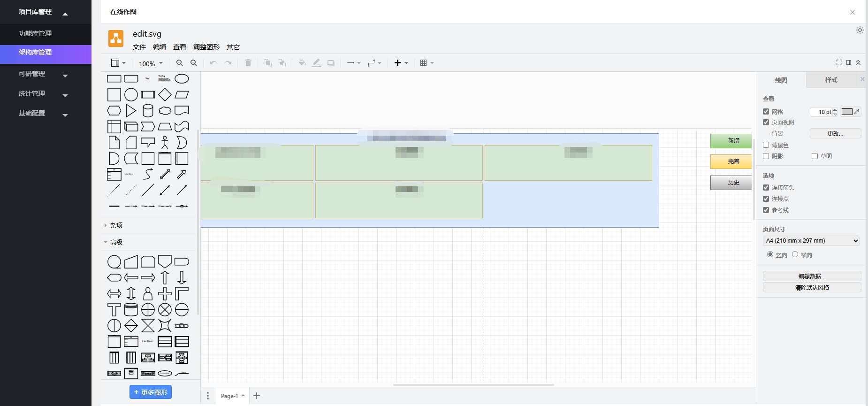The image size is (868, 406).
Task: Select the diamond shape in palette
Action: 165,95
